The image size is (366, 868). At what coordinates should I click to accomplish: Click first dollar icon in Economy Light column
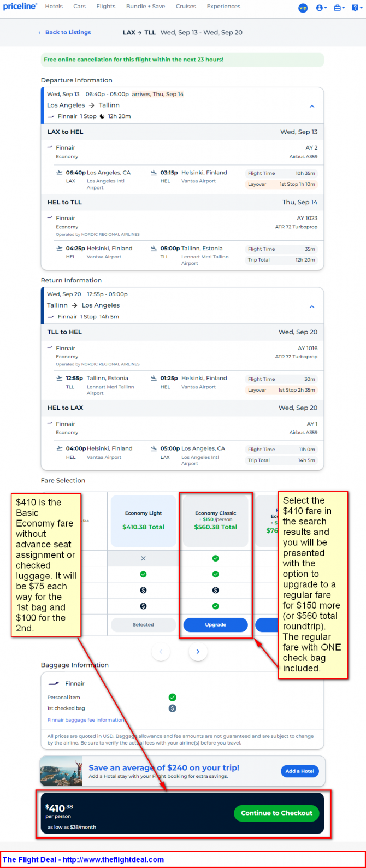pos(143,590)
